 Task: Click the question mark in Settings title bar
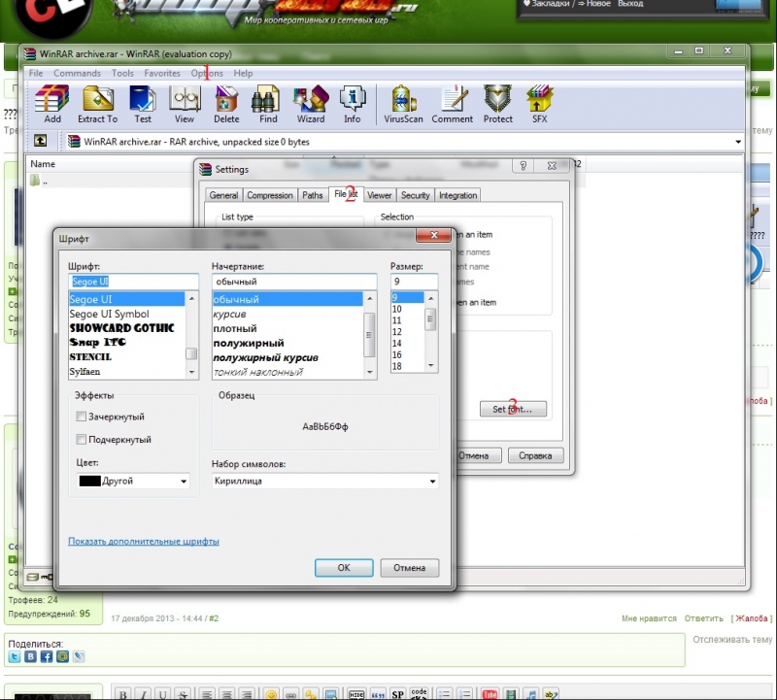click(523, 165)
